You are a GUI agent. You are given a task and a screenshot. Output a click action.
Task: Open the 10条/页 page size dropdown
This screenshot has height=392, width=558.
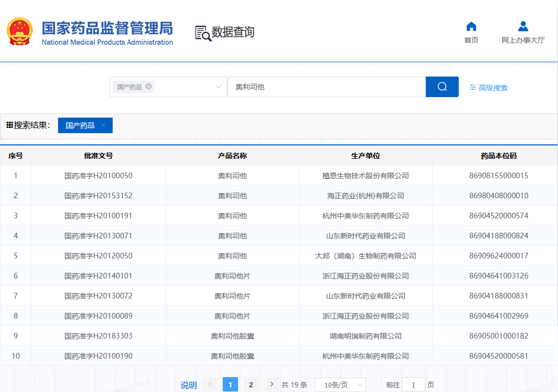[x=340, y=384]
